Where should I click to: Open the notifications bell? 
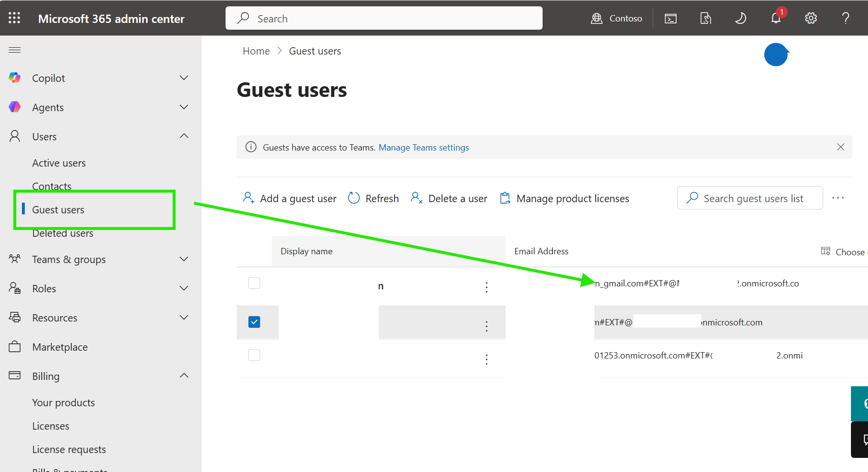coord(776,18)
